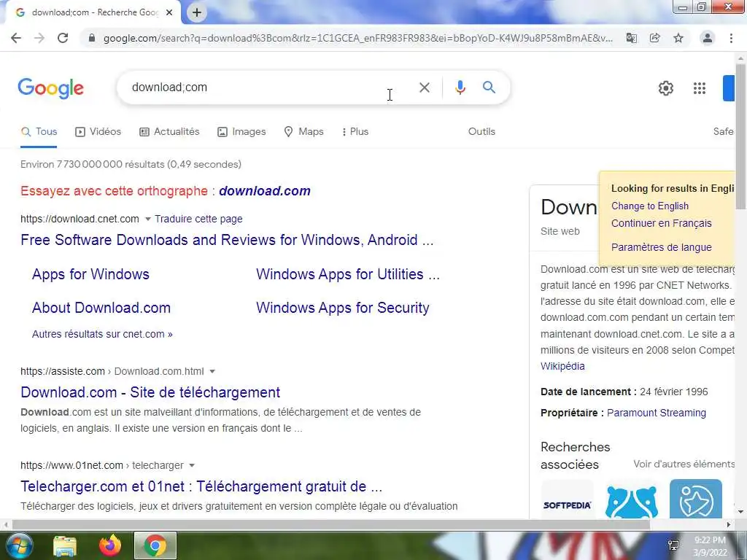Click the Google logo
747x560 pixels.
pos(51,88)
